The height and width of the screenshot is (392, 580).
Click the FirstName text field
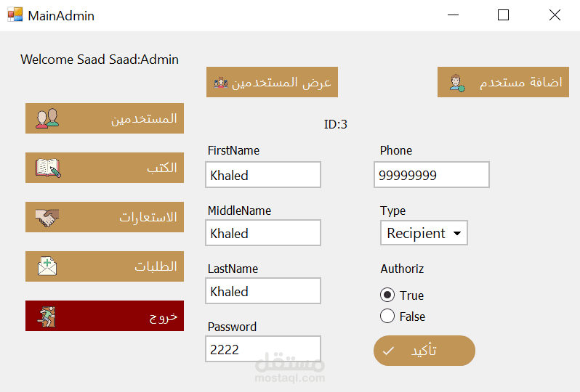[x=263, y=175]
